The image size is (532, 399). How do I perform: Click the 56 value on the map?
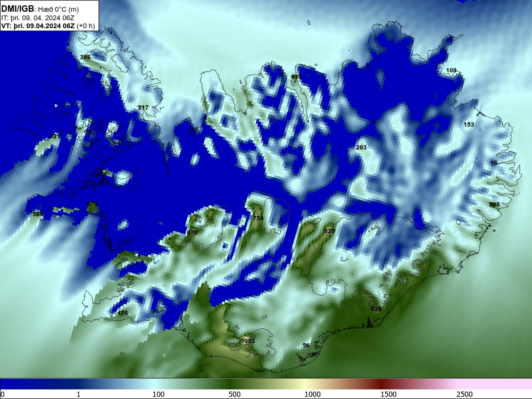click(x=306, y=345)
